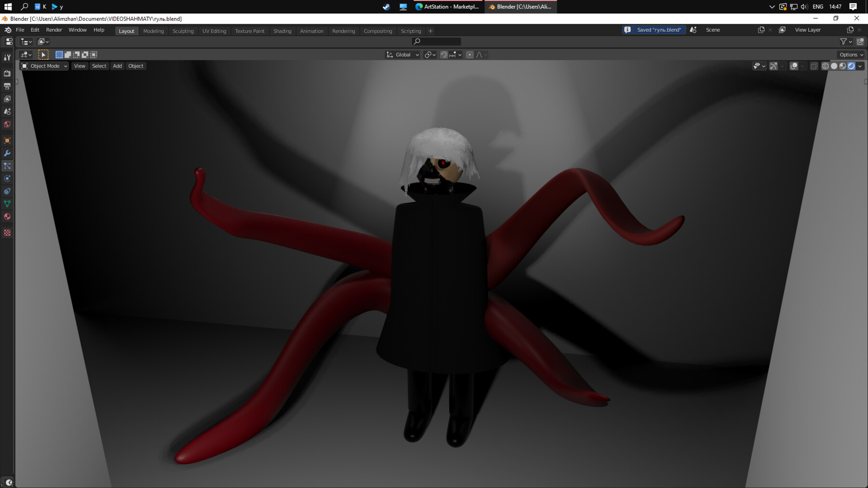Click the timeline editor icon at the bottom left
868x488 pixels.
(9, 482)
